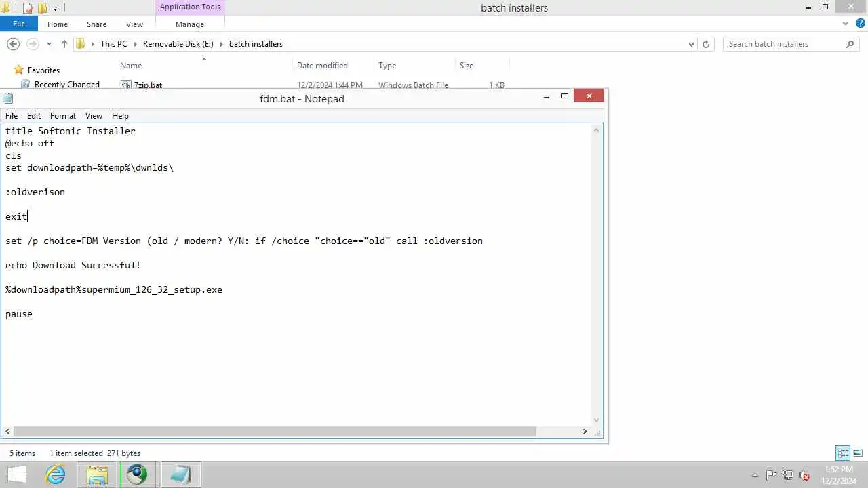The height and width of the screenshot is (488, 868).
Task: Click the search magnifier icon
Action: point(850,44)
